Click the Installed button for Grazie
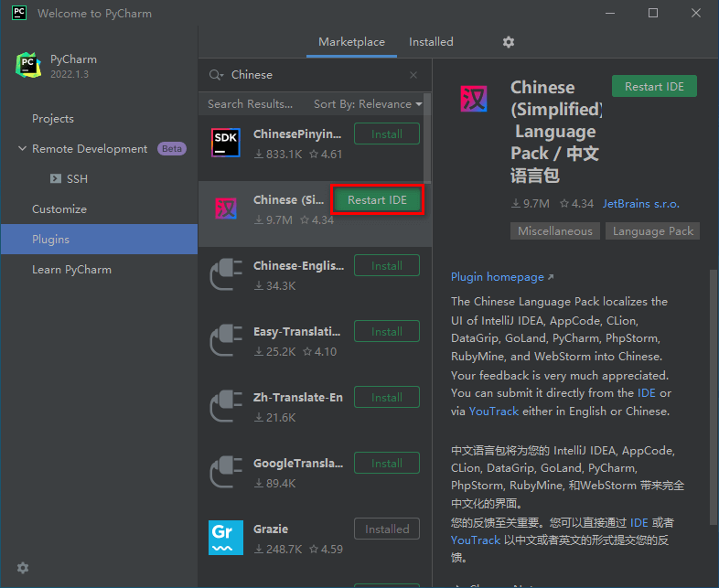 [x=387, y=529]
